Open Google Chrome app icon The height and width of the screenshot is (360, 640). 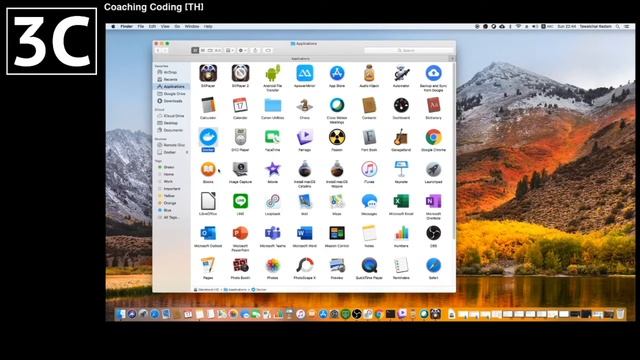pos(433,137)
